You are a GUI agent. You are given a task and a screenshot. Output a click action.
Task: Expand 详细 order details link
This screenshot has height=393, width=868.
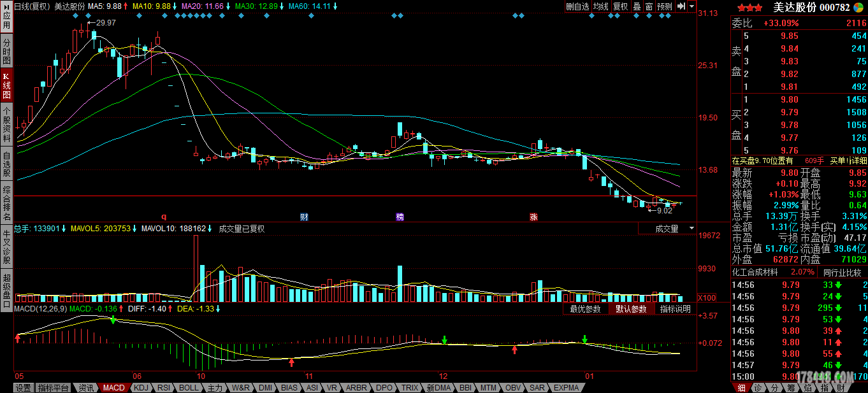point(858,161)
